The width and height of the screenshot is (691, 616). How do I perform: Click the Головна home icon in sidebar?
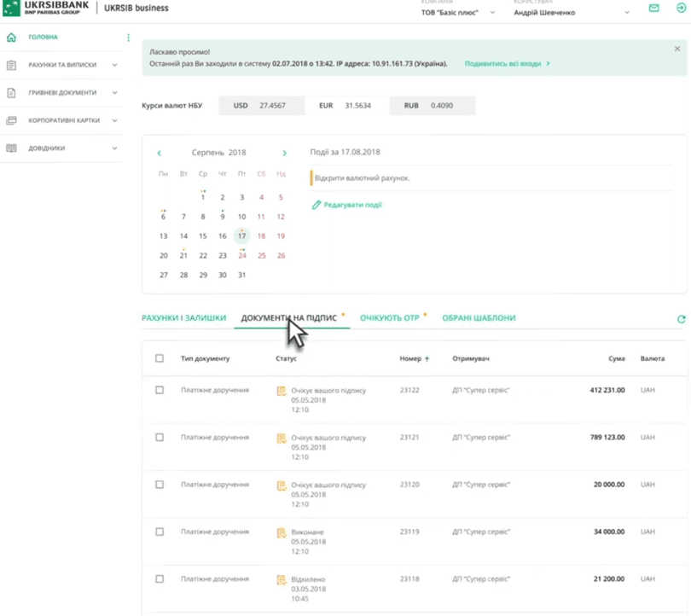pos(11,38)
